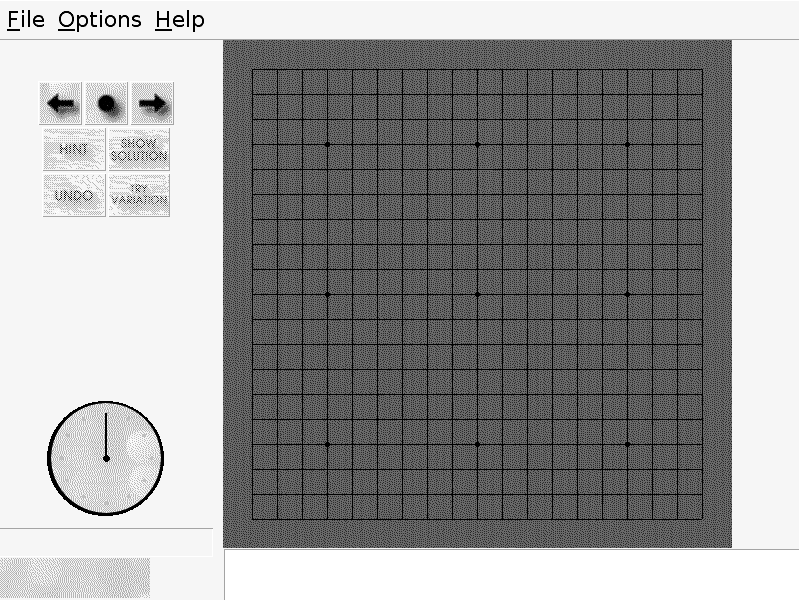Screen dimensions: 799x600
Task: Play on the top-left star point
Action: (328, 144)
